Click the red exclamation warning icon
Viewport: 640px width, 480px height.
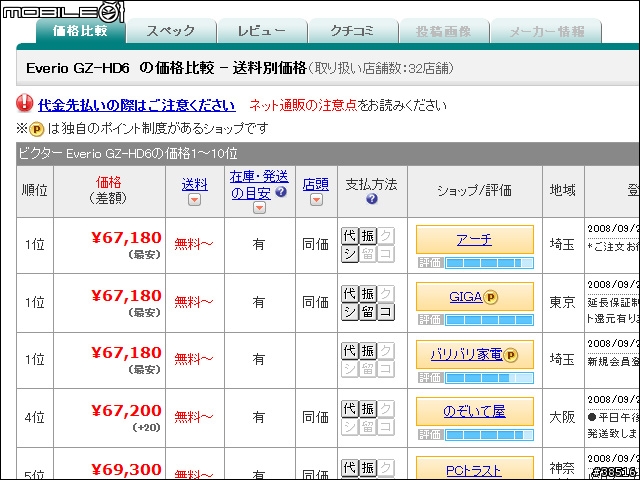point(24,104)
